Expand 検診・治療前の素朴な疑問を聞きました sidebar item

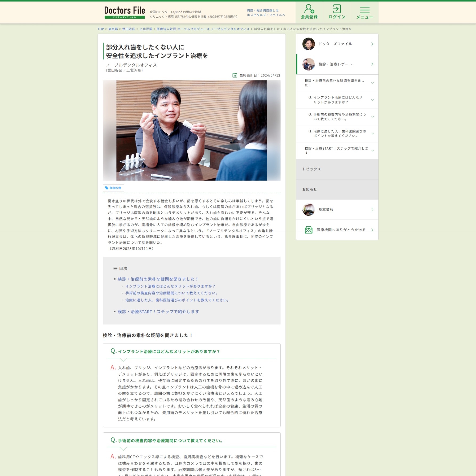coord(337,83)
